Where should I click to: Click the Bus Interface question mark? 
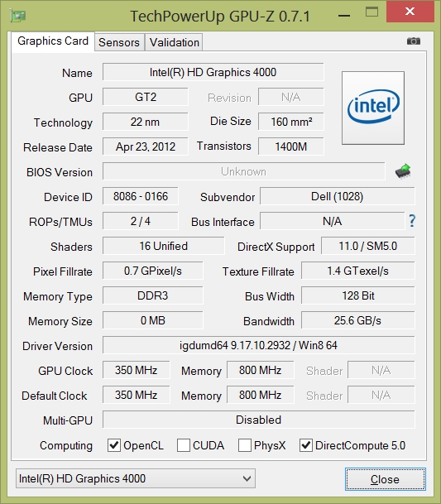pyautogui.click(x=412, y=221)
